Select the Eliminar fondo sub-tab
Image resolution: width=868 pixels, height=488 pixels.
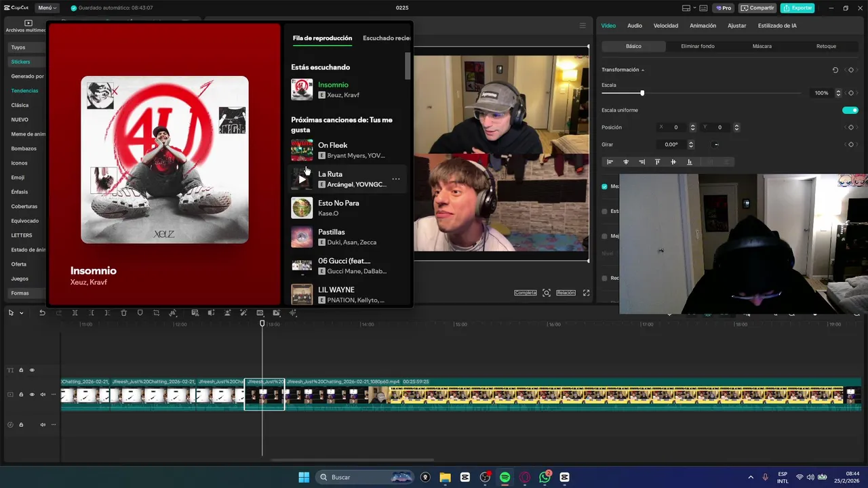coord(698,46)
